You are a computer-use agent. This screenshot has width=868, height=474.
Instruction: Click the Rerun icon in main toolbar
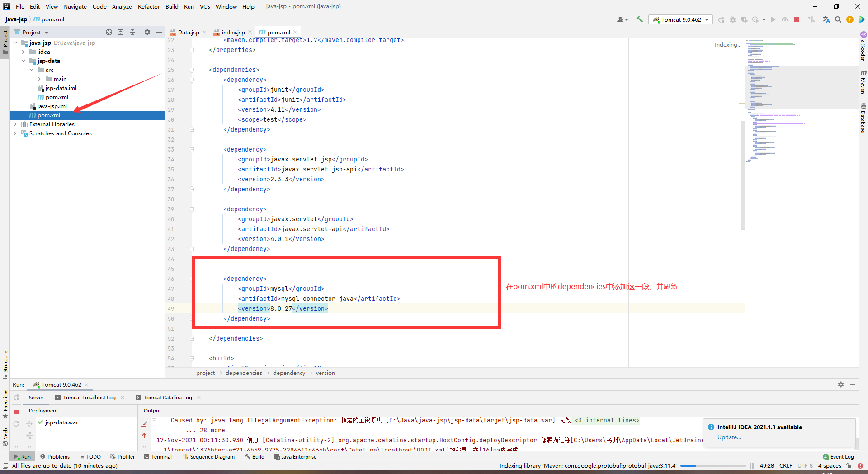click(721, 19)
